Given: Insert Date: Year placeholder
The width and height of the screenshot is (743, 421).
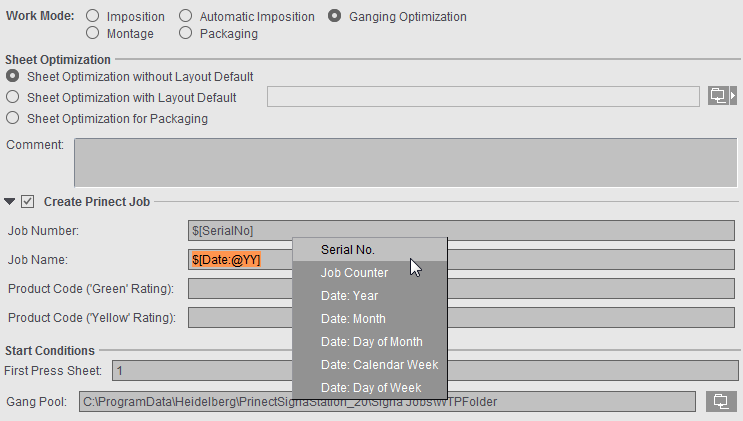Looking at the screenshot, I should 349,295.
